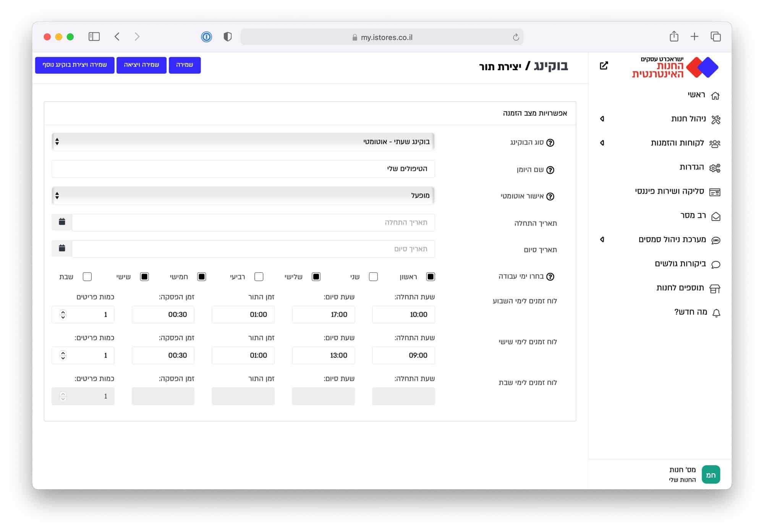Expand the מערכת ניהול סמסים submenu arrow
764x532 pixels.
[x=602, y=239]
